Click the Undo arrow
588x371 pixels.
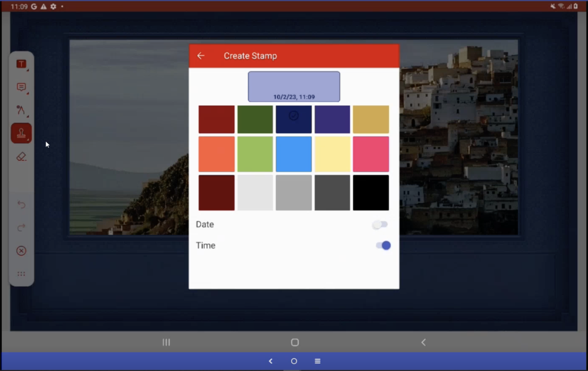[x=21, y=205]
